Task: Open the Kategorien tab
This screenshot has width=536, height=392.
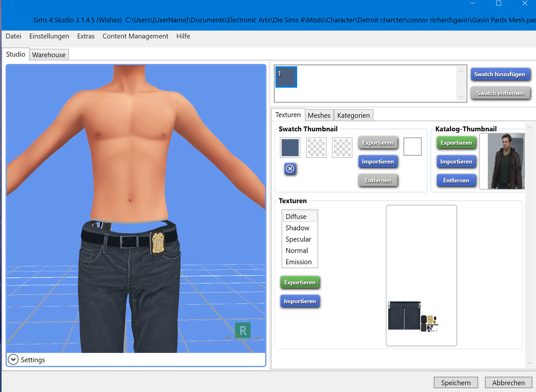Action: tap(353, 115)
